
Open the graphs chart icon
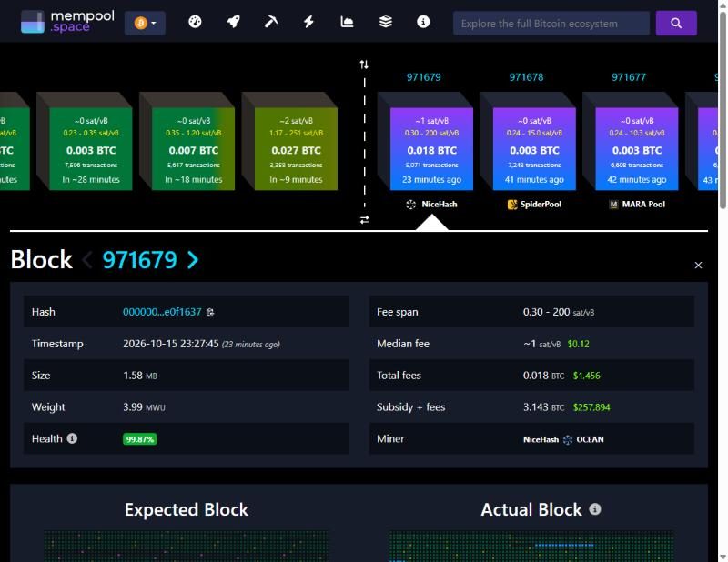coord(347,22)
